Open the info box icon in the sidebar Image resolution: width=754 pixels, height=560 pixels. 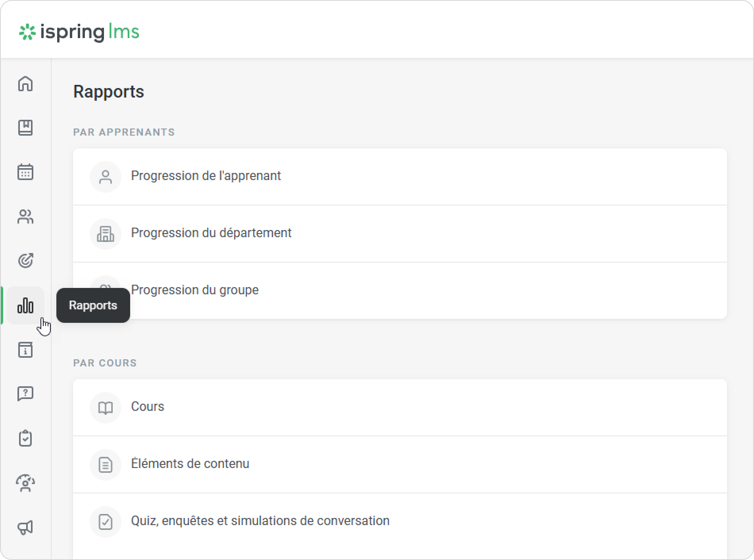25,350
